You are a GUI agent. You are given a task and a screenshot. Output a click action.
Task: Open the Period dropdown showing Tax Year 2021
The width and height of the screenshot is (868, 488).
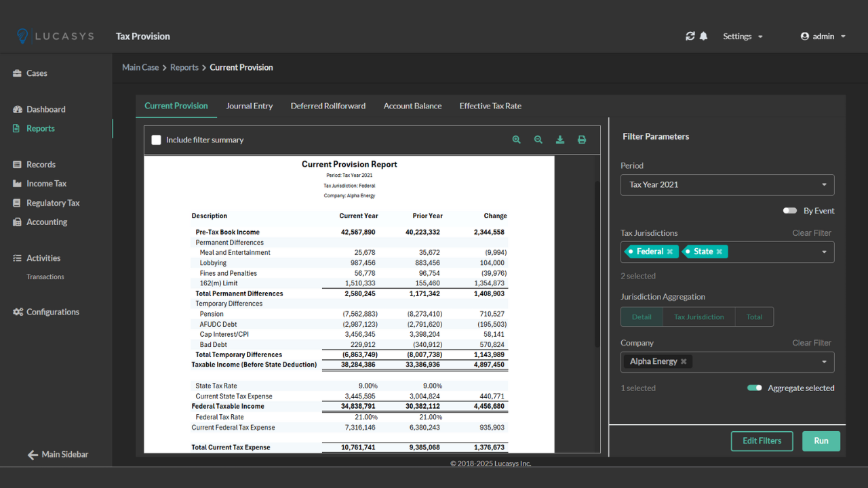point(727,184)
